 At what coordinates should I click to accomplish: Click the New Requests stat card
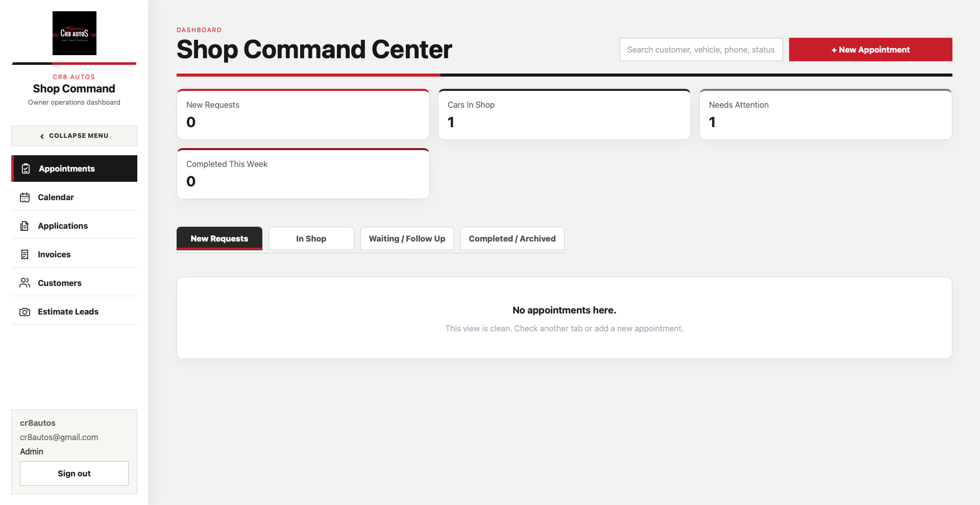303,114
